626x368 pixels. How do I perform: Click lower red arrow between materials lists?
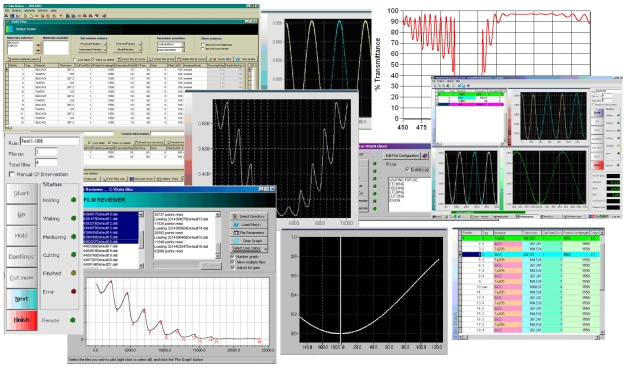(38, 51)
